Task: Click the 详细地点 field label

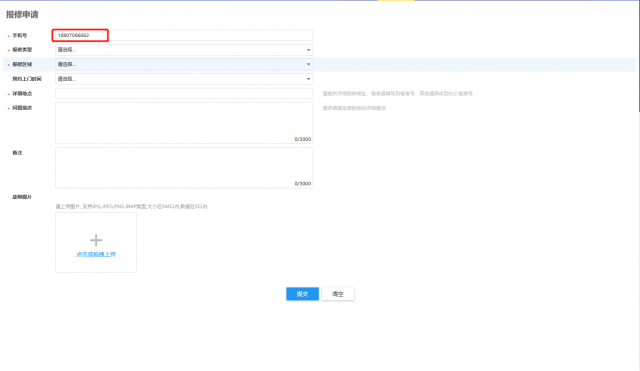Action: click(x=22, y=93)
